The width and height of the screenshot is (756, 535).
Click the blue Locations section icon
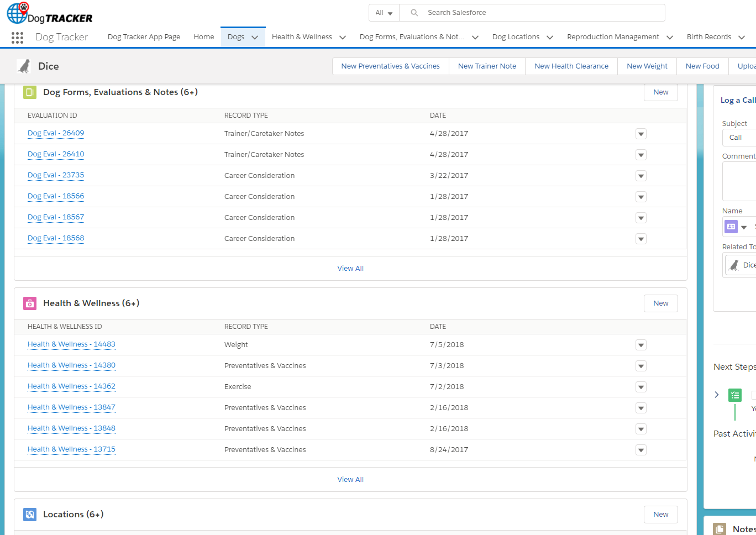[30, 515]
